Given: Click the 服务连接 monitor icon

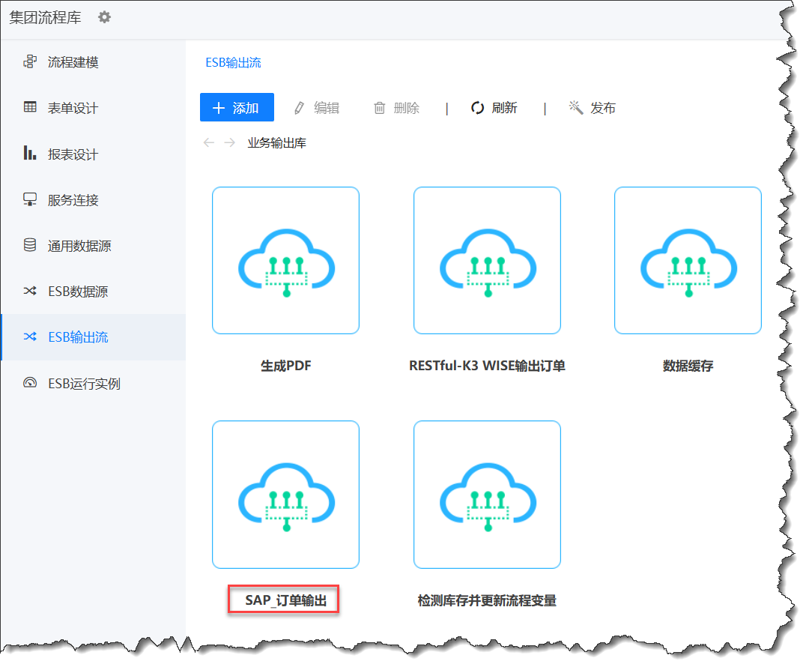Looking at the screenshot, I should click(x=30, y=199).
